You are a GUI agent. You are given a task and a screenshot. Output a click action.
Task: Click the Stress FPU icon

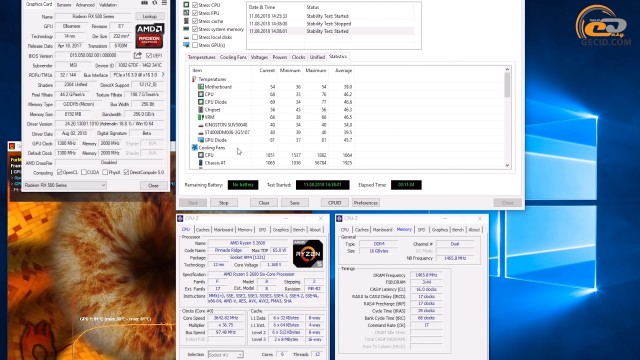tap(186, 13)
